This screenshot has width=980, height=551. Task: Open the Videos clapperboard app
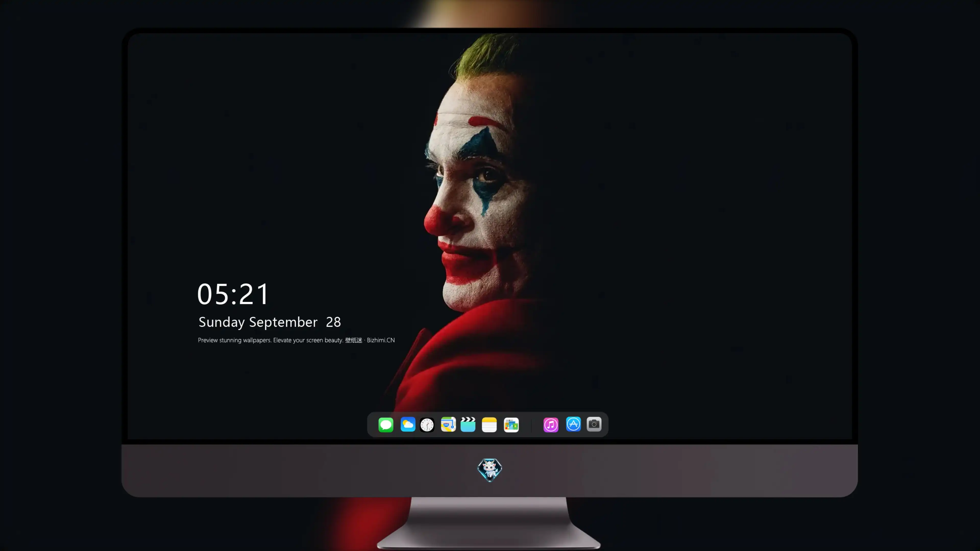(468, 424)
